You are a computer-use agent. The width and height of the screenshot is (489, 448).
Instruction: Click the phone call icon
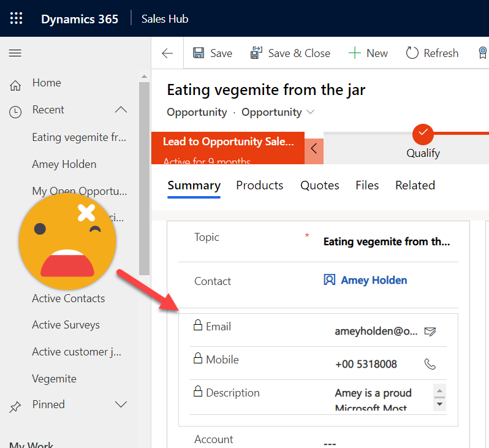pos(430,364)
